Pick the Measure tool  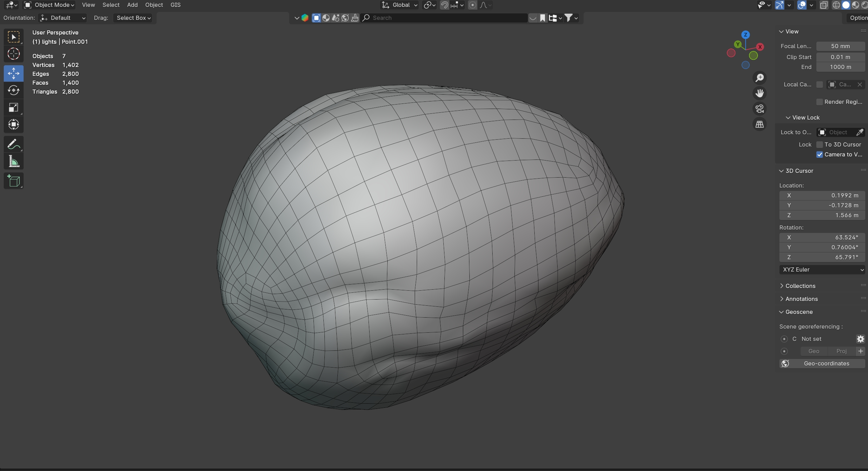click(14, 162)
